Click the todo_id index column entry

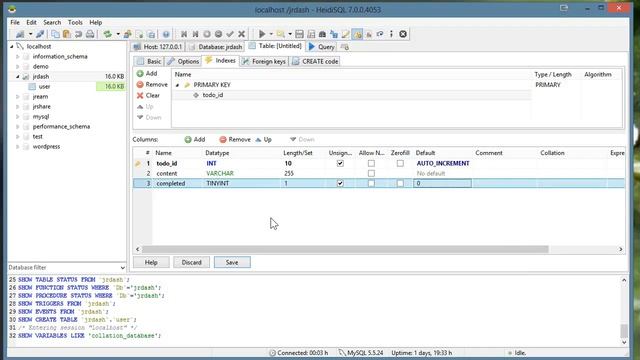pyautogui.click(x=213, y=95)
